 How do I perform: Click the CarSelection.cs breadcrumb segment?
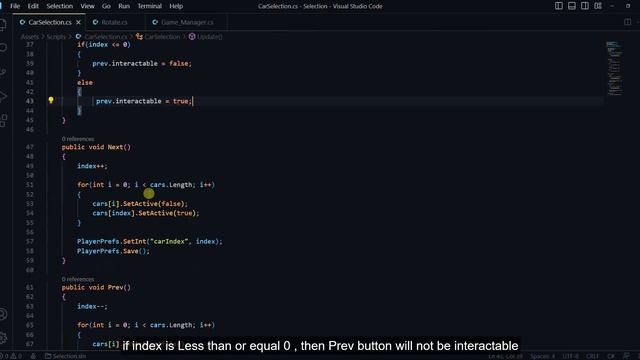102,37
